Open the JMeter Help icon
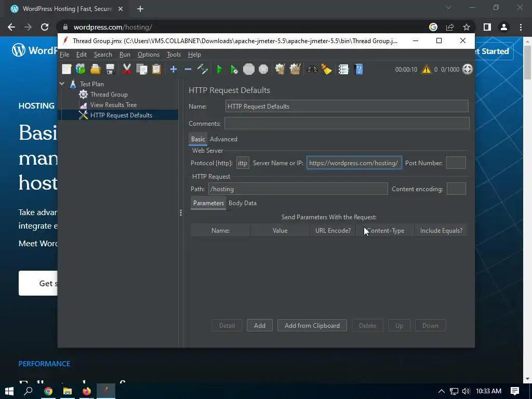532x399 pixels. 358,69
